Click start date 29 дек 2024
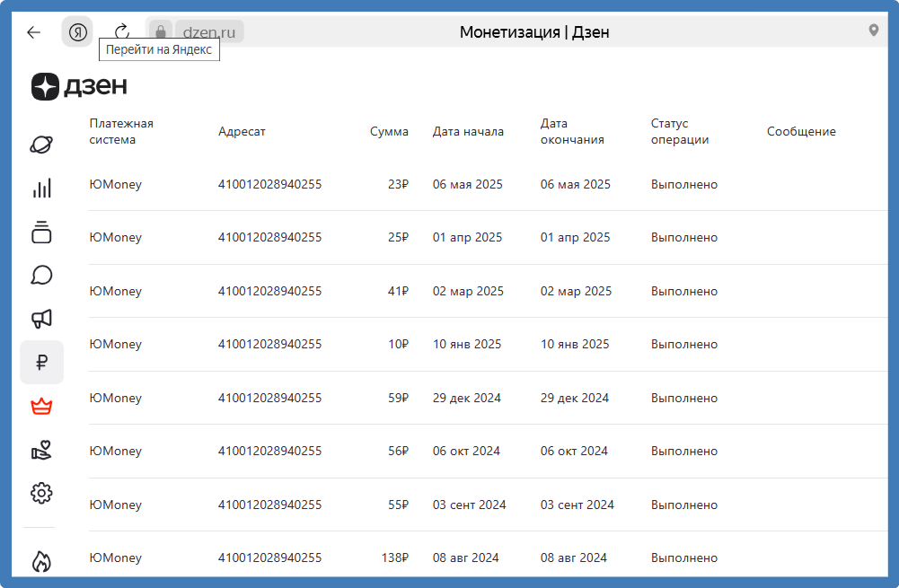 pos(467,398)
